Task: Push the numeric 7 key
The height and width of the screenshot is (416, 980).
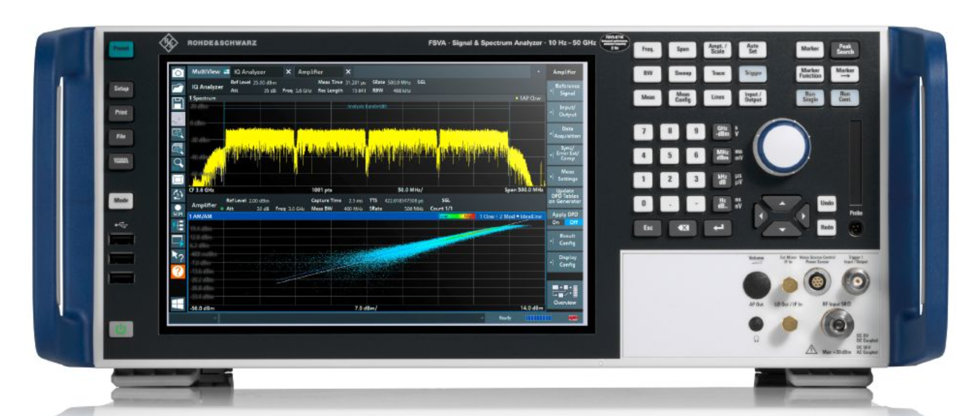Action: point(643,132)
